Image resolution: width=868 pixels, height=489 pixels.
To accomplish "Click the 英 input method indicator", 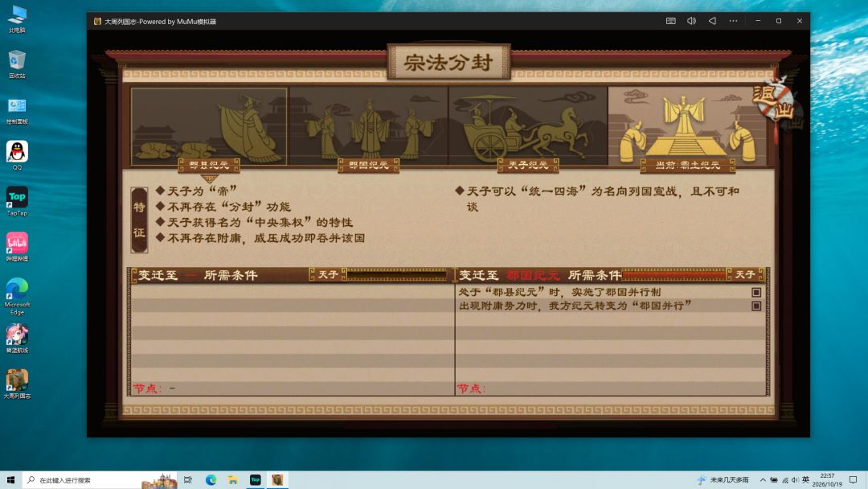I will coord(805,480).
